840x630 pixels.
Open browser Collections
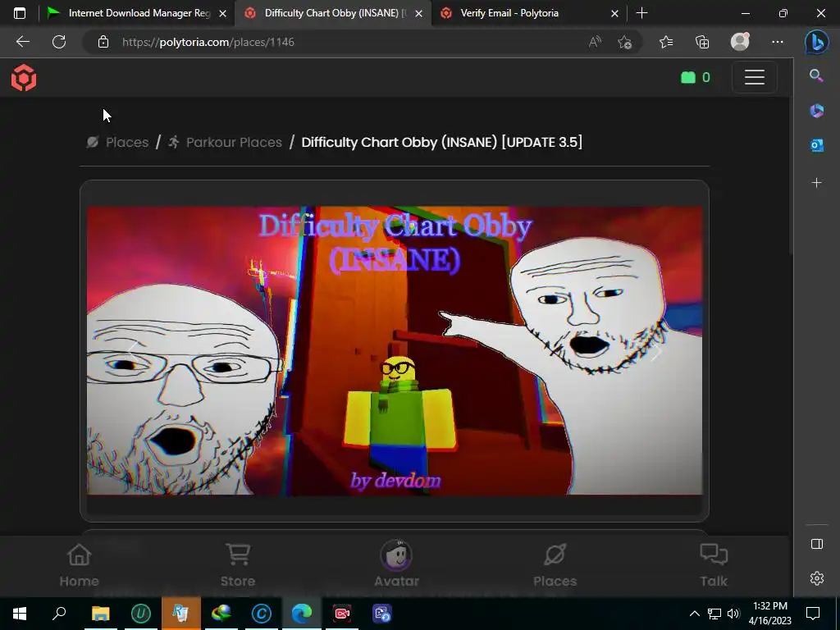pyautogui.click(x=702, y=42)
